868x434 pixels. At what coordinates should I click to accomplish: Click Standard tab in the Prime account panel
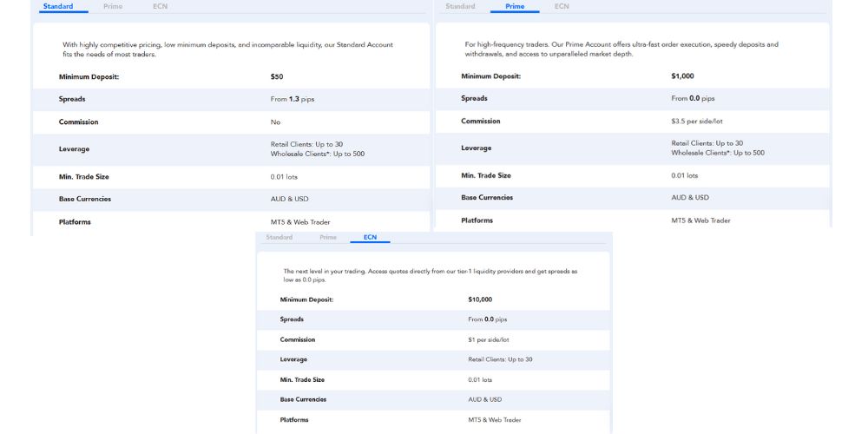point(460,7)
